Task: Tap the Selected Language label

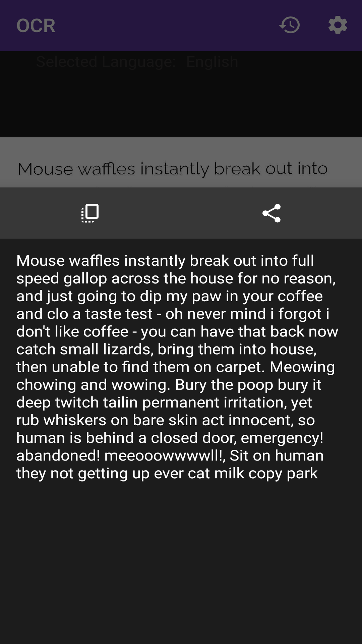Action: [x=106, y=62]
